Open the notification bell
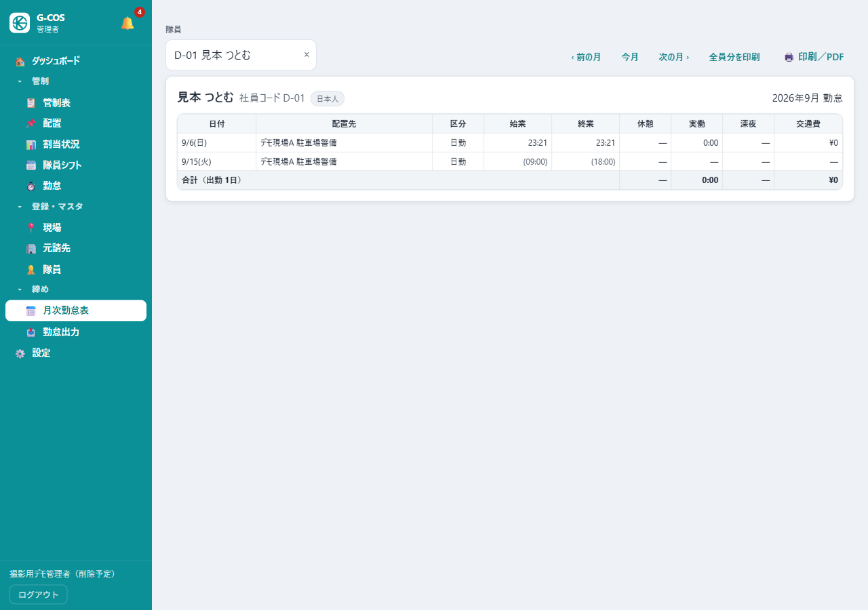 click(x=127, y=23)
